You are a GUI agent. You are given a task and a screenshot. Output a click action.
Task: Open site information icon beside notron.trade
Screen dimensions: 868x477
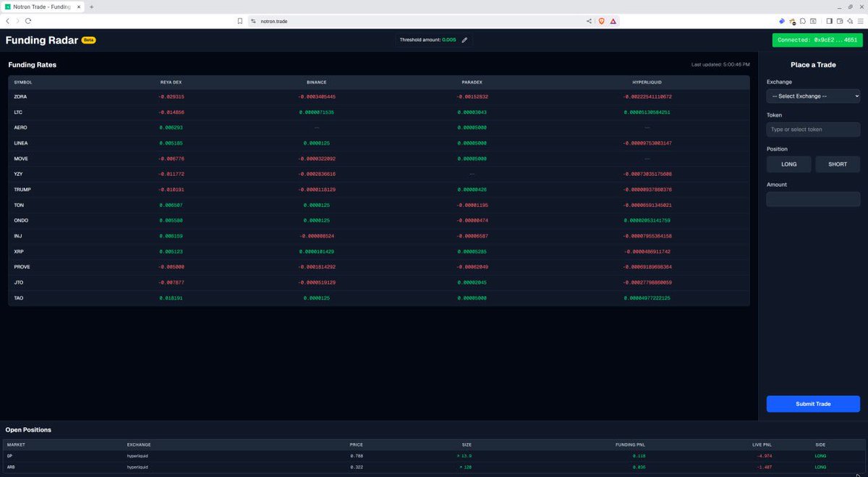click(x=254, y=21)
